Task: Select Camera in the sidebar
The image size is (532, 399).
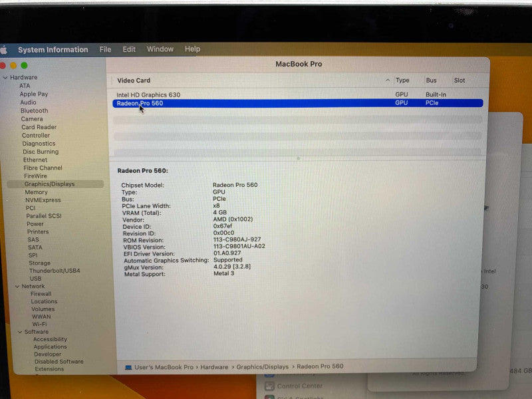Action: point(32,119)
